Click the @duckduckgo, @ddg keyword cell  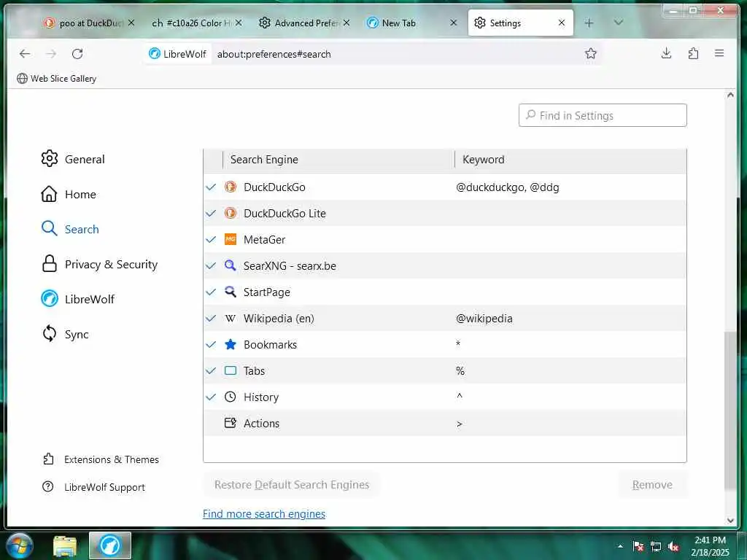tap(508, 187)
